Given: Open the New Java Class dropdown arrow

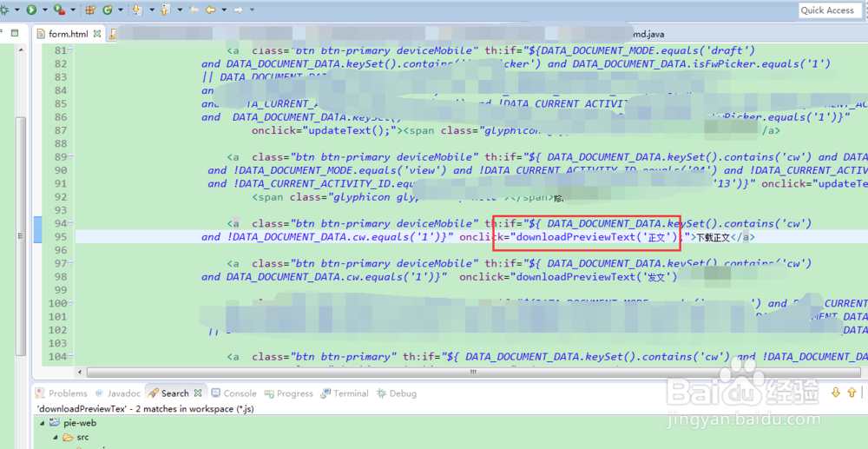Looking at the screenshot, I should tap(120, 10).
